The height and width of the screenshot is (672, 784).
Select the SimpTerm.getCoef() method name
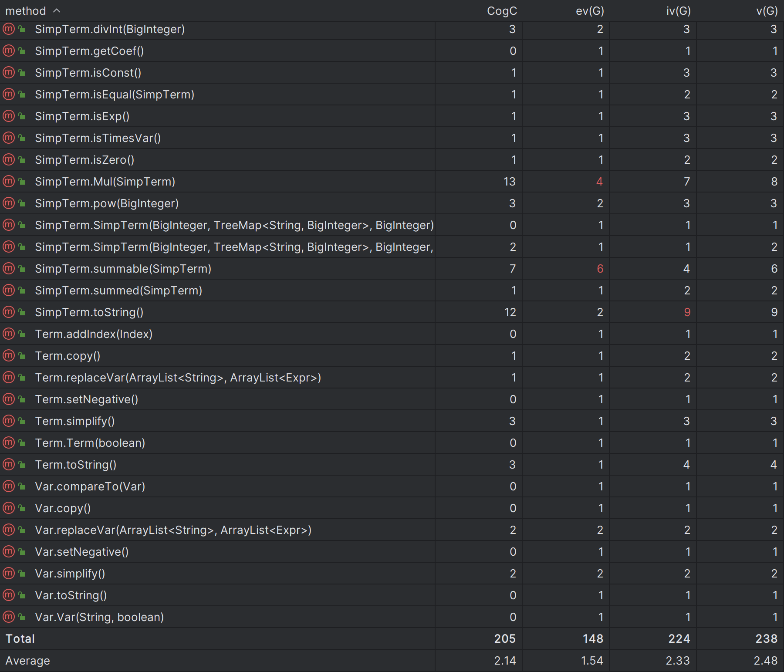pos(89,51)
